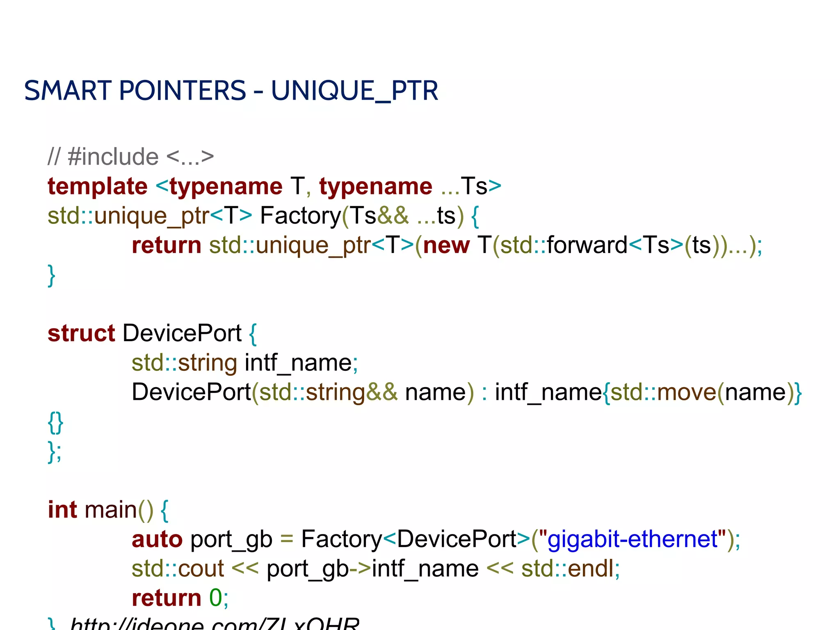Click the DevicePort(std::string&& name) constructor line
Viewport: 840px width, 630px height.
click(x=467, y=393)
